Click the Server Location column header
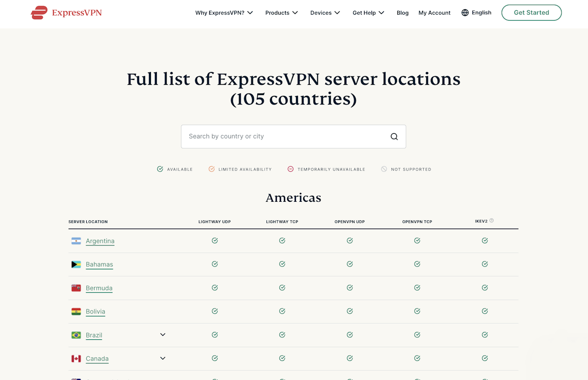 (x=88, y=222)
